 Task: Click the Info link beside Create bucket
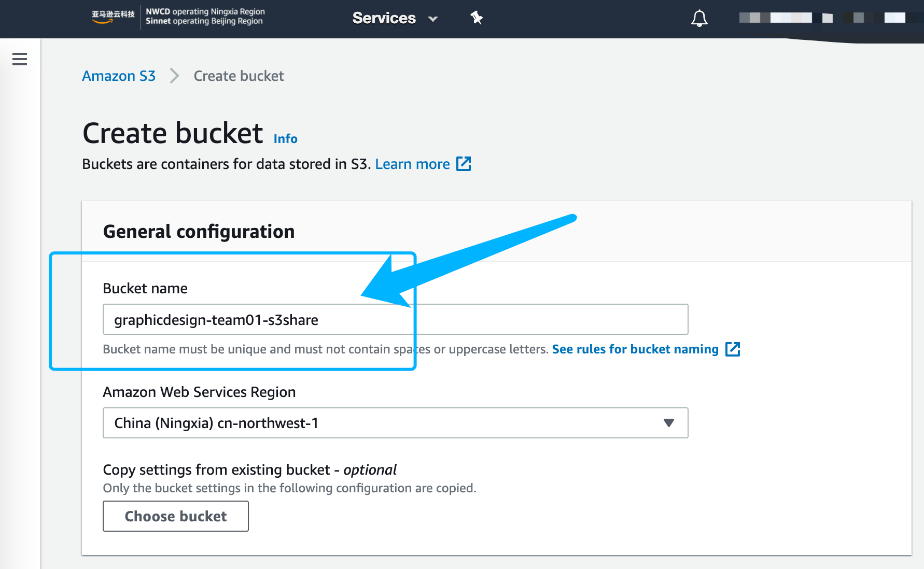(x=285, y=138)
